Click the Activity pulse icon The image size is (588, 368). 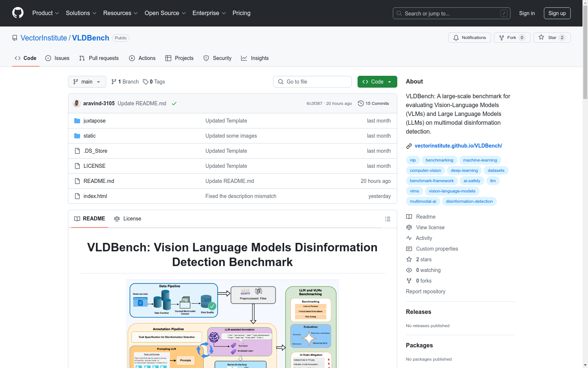click(409, 238)
